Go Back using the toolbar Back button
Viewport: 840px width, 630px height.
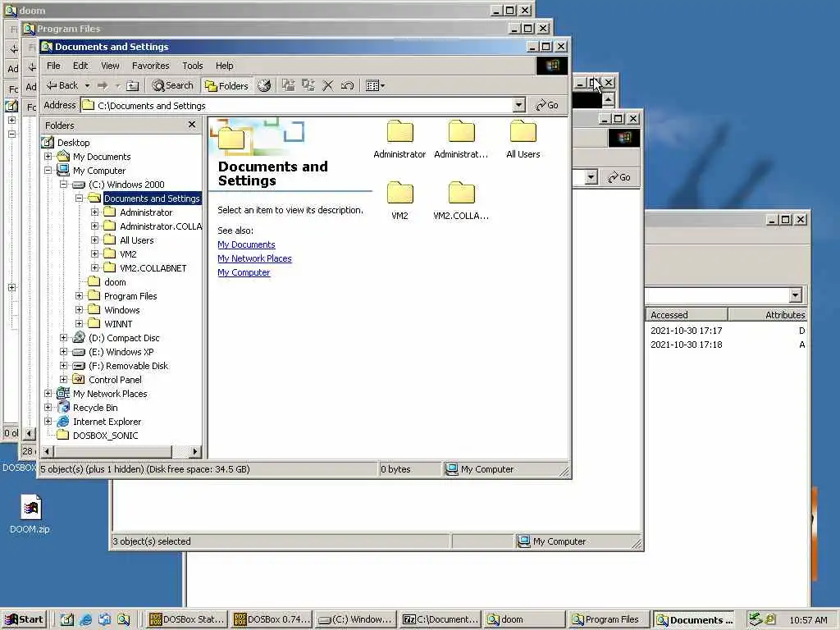pyautogui.click(x=62, y=85)
